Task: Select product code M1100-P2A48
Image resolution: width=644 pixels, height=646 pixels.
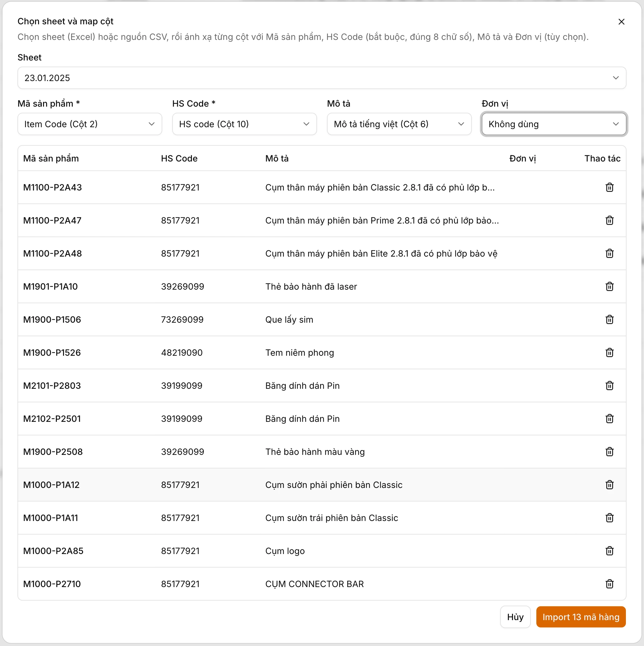Action: click(52, 254)
